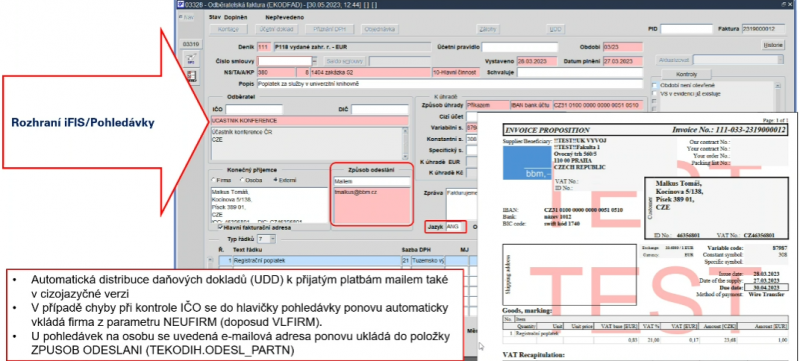Select the Firma radio button
Viewport: 800px width, 361px height.
[213, 180]
